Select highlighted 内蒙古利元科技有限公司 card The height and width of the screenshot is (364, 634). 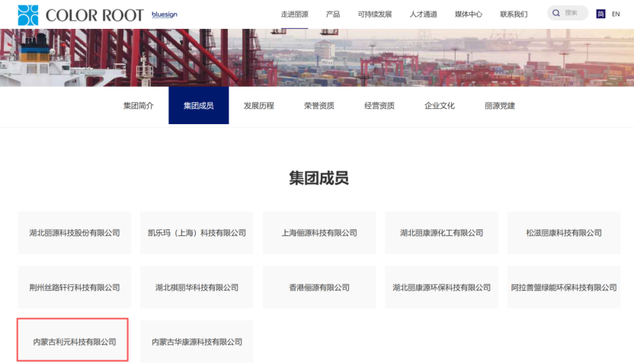tap(73, 341)
